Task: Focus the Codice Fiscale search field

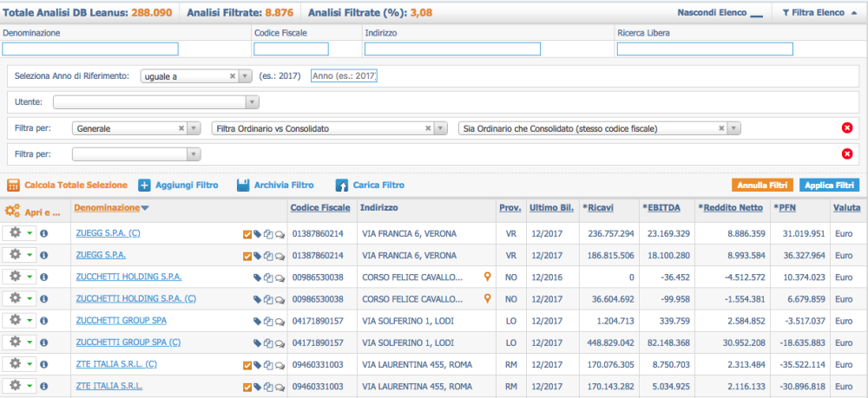Action: coord(291,49)
